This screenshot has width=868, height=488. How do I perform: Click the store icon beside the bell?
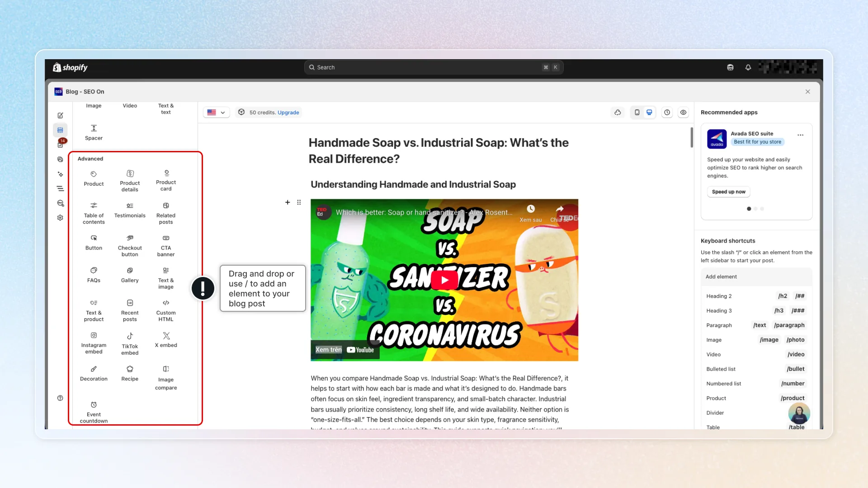pos(730,67)
